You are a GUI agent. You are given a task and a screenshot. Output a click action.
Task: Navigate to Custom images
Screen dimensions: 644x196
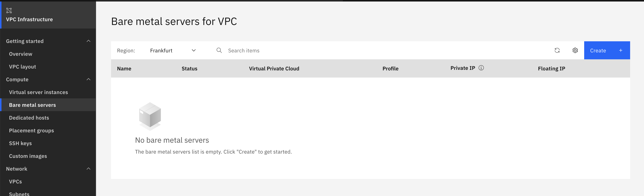point(28,156)
